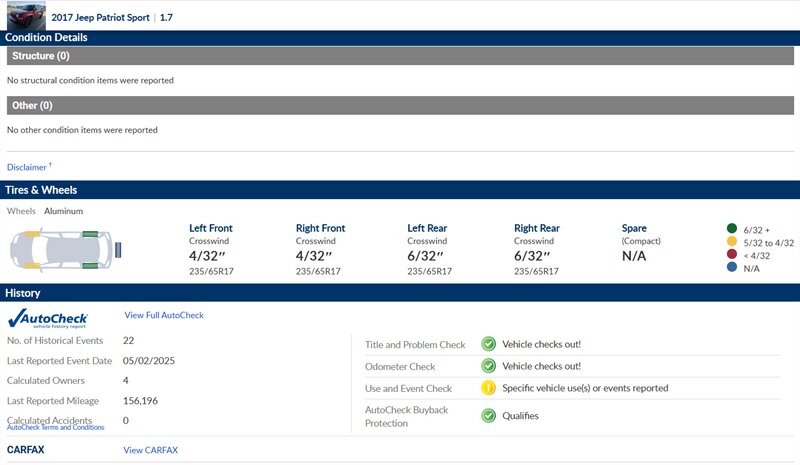Open the View Full AutoCheck link
800x465 pixels.
click(164, 315)
